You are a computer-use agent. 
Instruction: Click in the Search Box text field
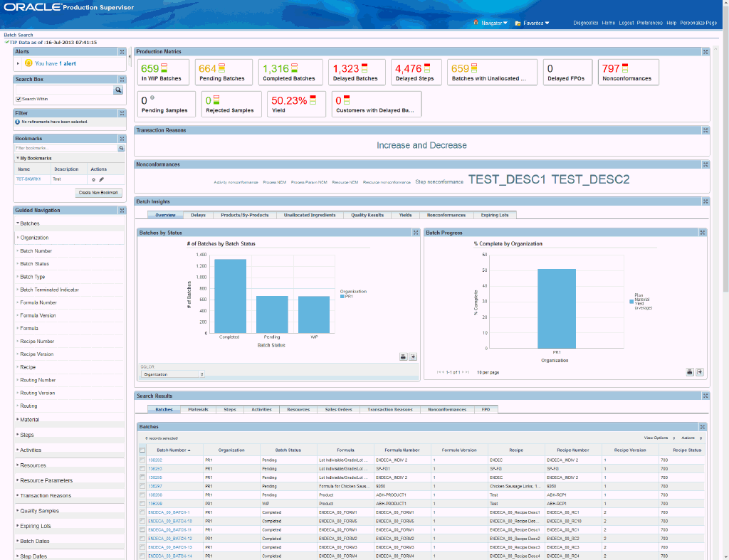click(x=65, y=90)
